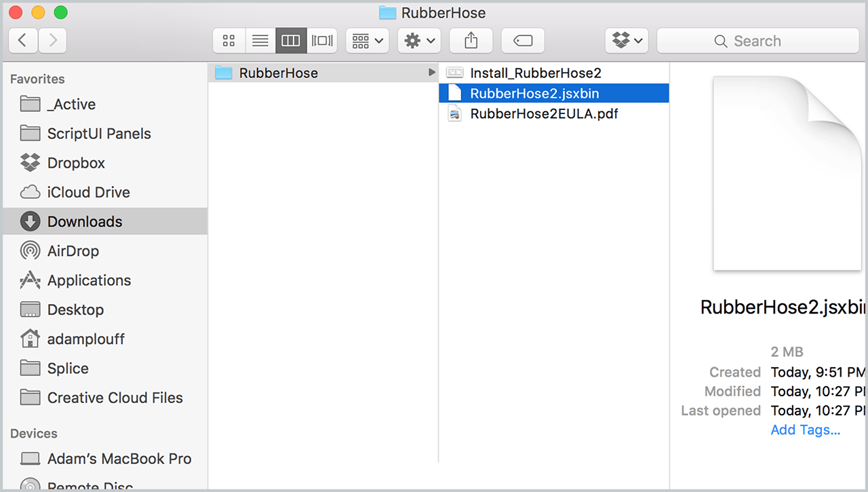The width and height of the screenshot is (868, 492).
Task: Select Applications in the sidebar
Action: coord(89,280)
